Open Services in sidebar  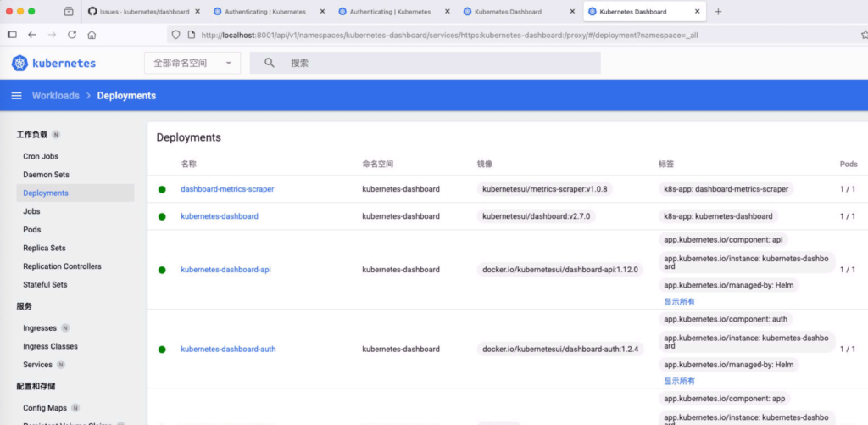[37, 365]
